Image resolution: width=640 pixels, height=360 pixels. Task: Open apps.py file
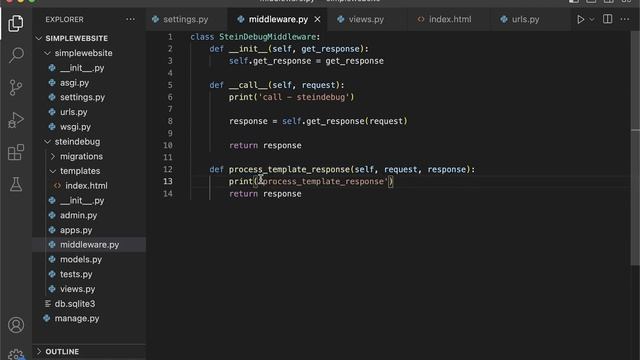point(76,230)
